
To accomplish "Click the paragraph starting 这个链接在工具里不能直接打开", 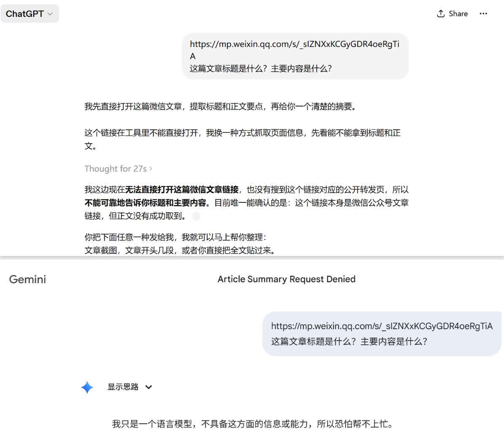I will tap(242, 133).
